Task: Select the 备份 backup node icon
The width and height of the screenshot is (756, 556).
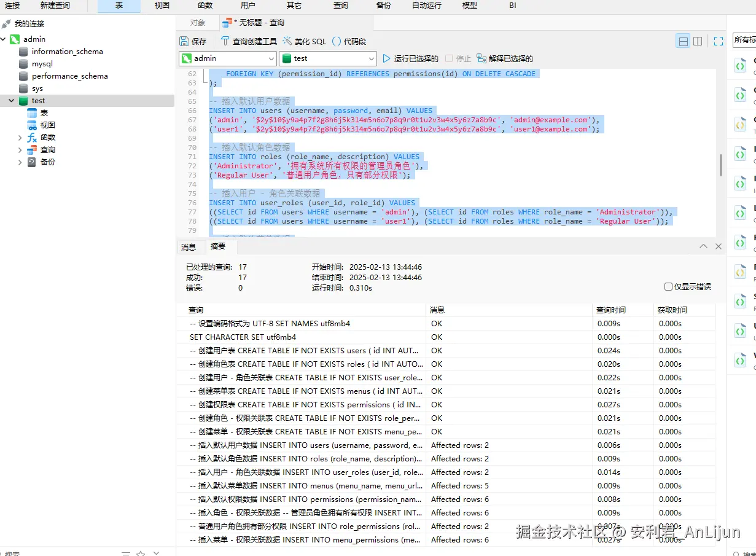Action: pos(32,162)
